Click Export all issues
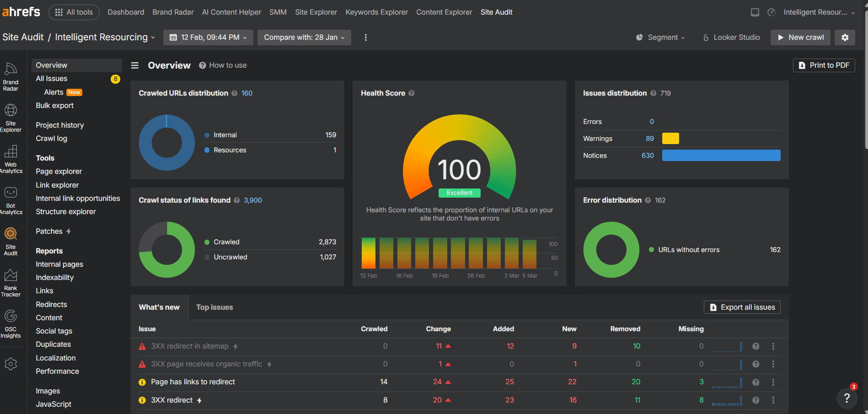The width and height of the screenshot is (868, 414). (742, 307)
